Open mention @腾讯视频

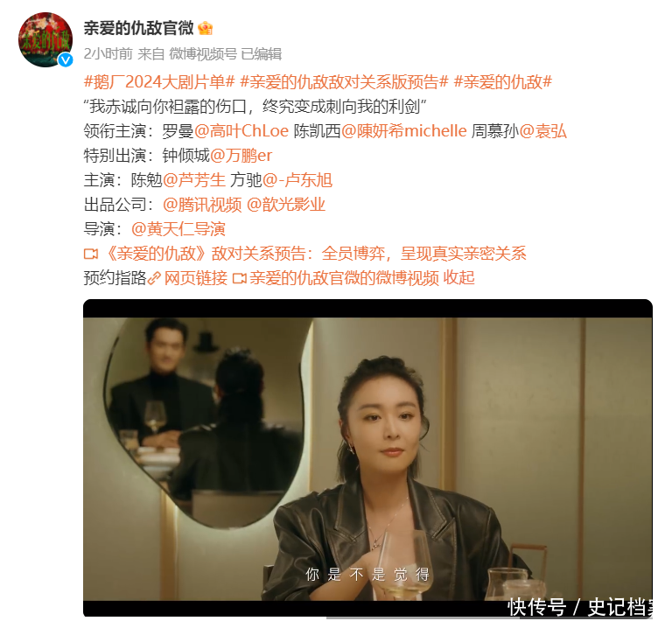202,205
